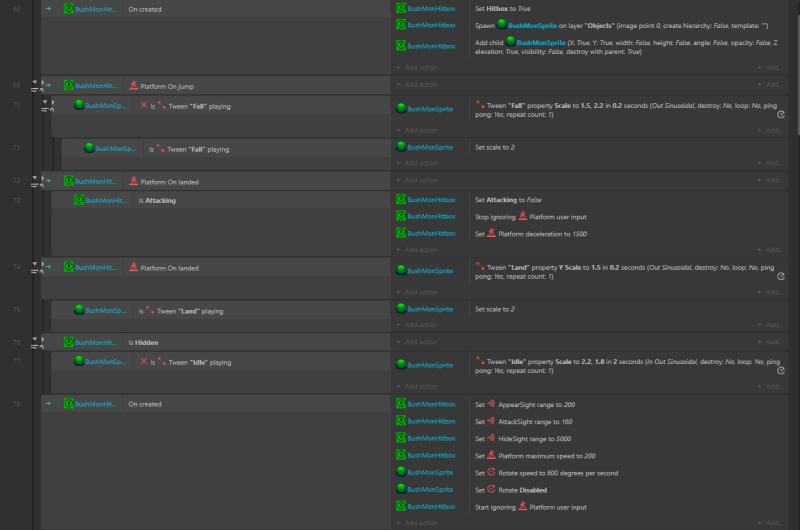Collapse event 74 "Platform On landed" sub-events
This screenshot has height=530, width=800.
click(x=35, y=264)
